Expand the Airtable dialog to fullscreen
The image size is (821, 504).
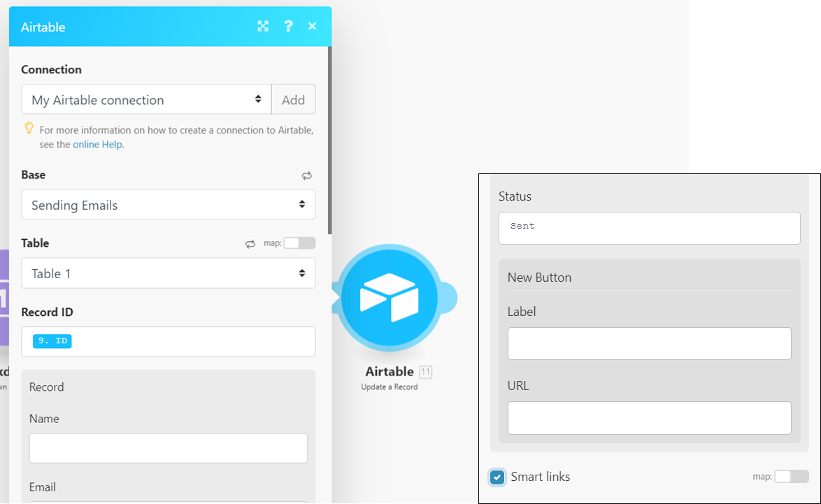[x=263, y=26]
